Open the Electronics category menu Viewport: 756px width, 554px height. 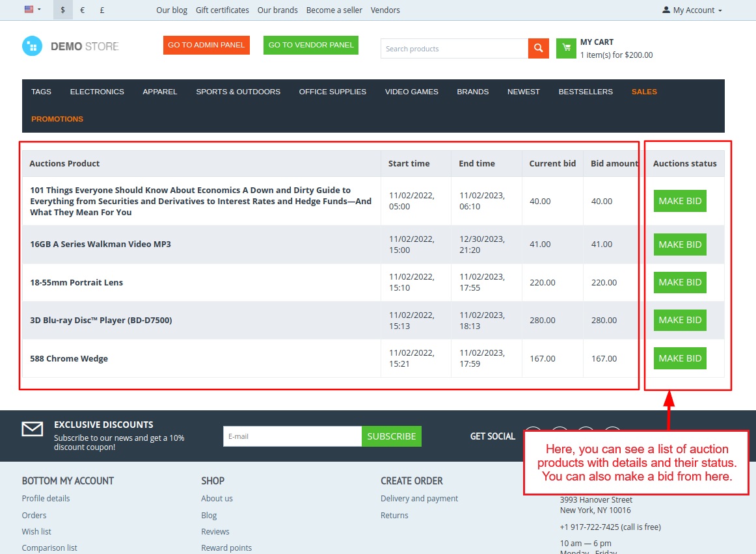click(x=97, y=92)
